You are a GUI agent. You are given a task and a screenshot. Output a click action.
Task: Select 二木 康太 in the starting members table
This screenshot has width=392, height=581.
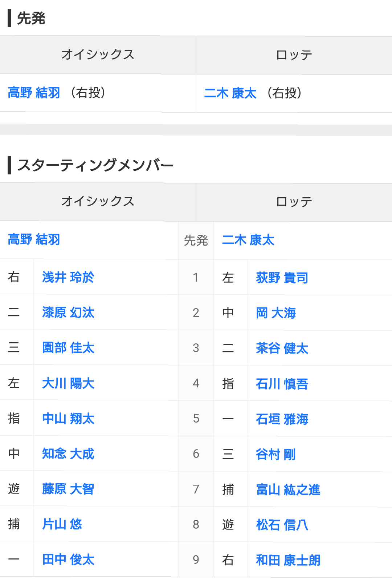tap(248, 240)
